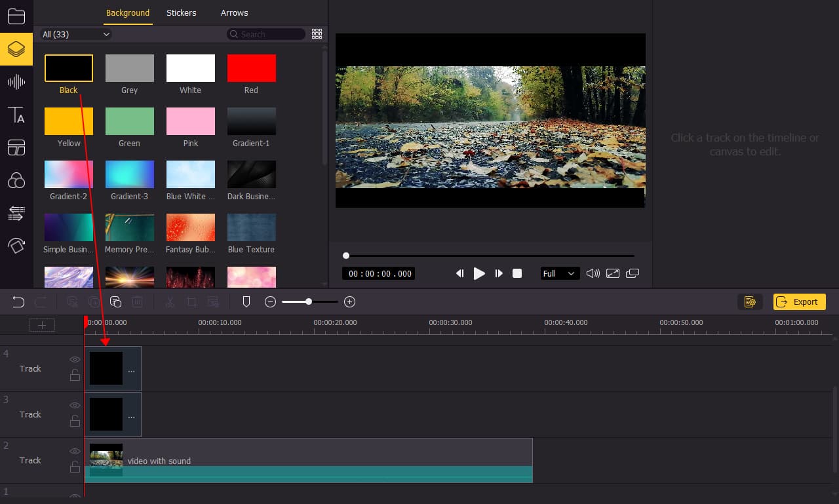
Task: Select the scissors tool to split a clip
Action: [x=170, y=301]
